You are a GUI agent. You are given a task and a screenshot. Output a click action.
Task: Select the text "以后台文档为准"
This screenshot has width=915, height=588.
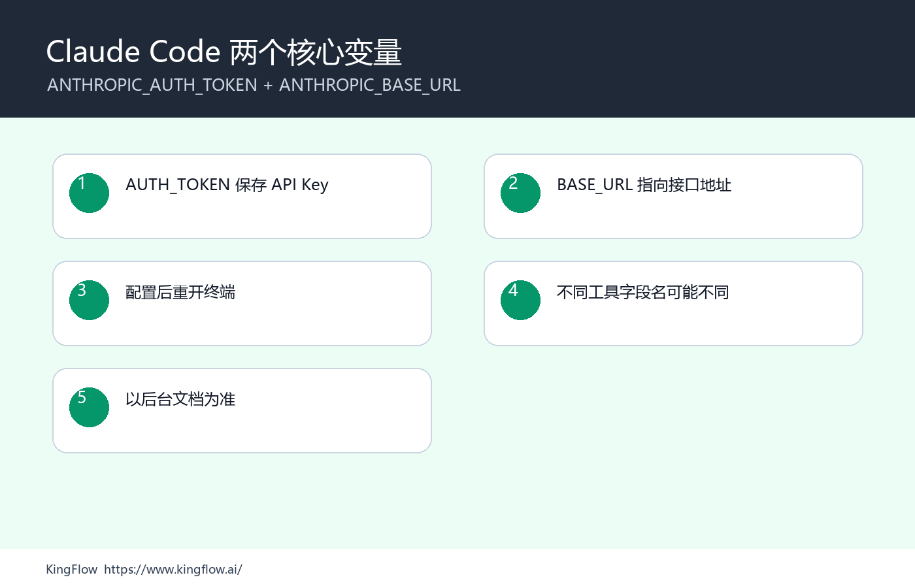pyautogui.click(x=180, y=399)
